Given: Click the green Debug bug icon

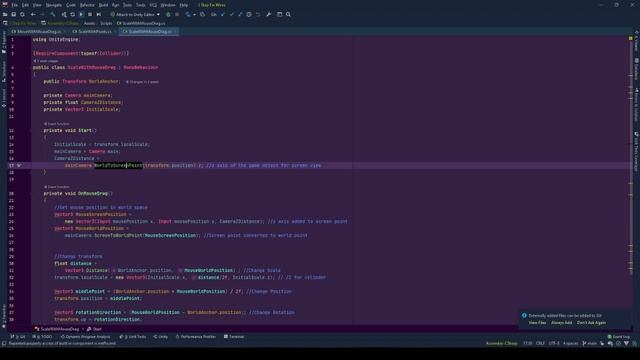Looking at the screenshot, I should pyautogui.click(x=168, y=14).
